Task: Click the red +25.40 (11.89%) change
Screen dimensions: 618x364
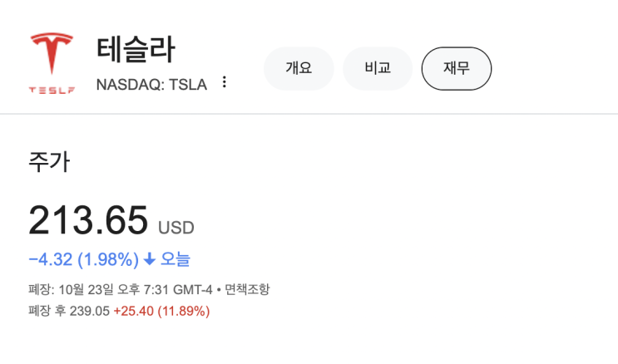Action: coord(161,311)
